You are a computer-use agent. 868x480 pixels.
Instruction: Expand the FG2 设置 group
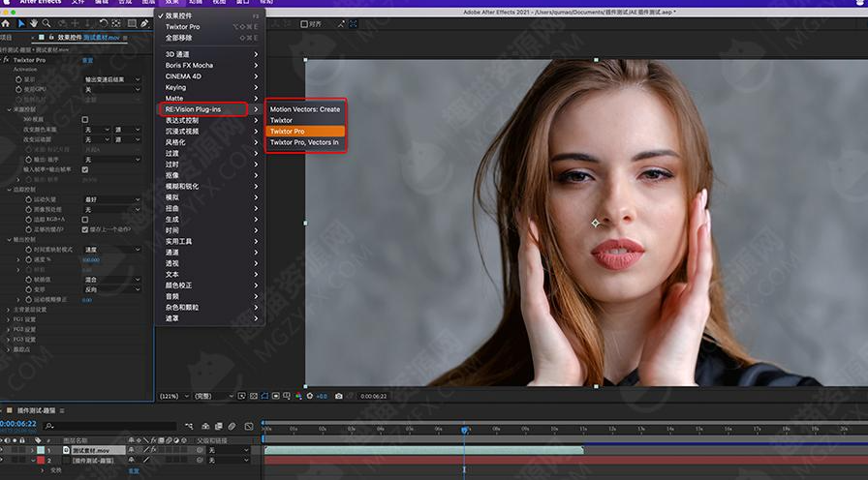tap(8, 330)
